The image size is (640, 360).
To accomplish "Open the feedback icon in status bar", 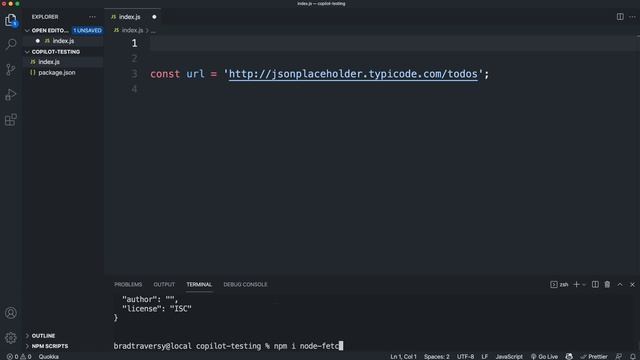I will pos(619,356).
